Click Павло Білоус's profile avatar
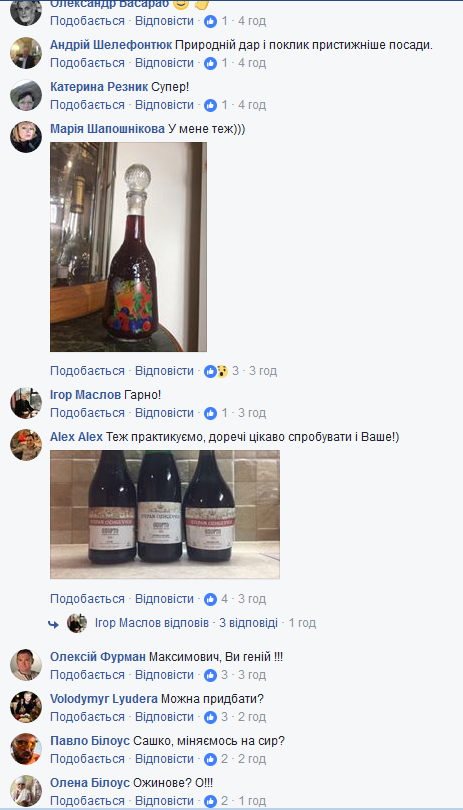 tap(26, 749)
